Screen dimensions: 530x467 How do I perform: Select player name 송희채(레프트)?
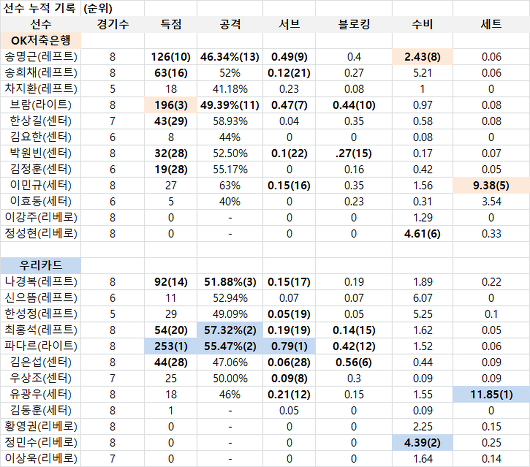[x=41, y=73]
